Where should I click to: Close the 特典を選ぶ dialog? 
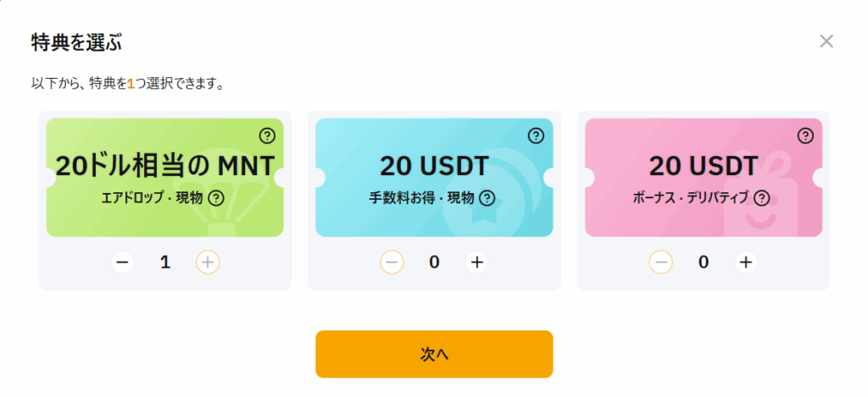tap(826, 41)
